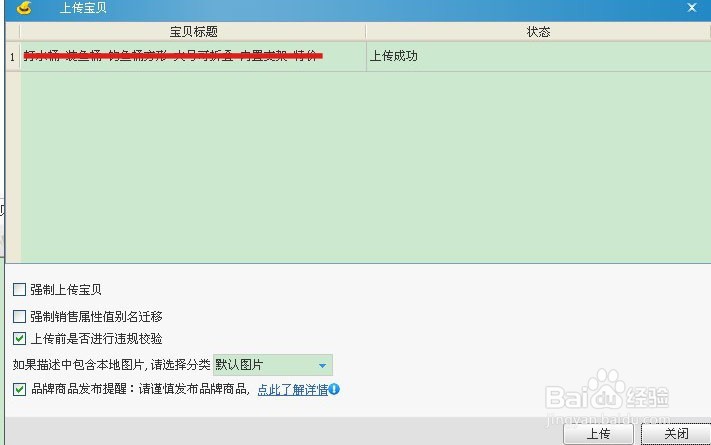Select the 上传成功 status cell
Image resolution: width=711 pixels, height=445 pixels.
(538, 56)
